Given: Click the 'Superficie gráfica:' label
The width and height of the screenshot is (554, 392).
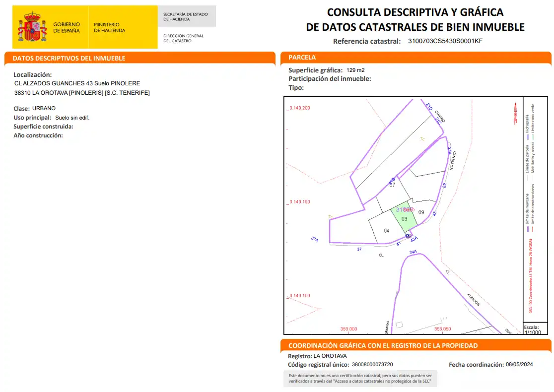Looking at the screenshot, I should click(x=316, y=70).
